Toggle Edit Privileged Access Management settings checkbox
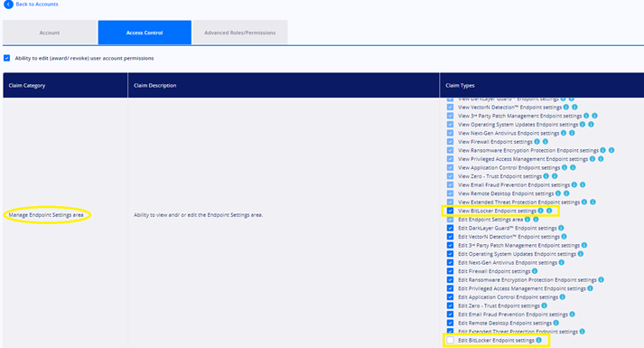Screen dimensions: 644x348 click(x=450, y=288)
